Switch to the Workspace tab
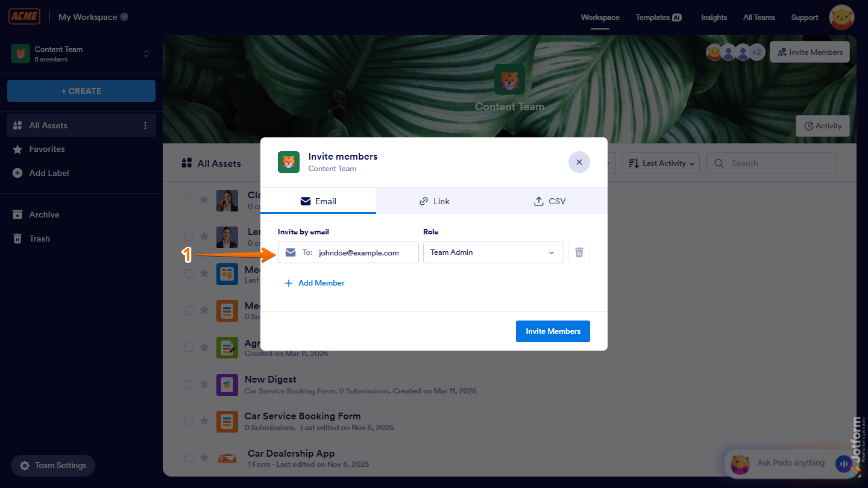The height and width of the screenshot is (488, 868). pyautogui.click(x=600, y=17)
